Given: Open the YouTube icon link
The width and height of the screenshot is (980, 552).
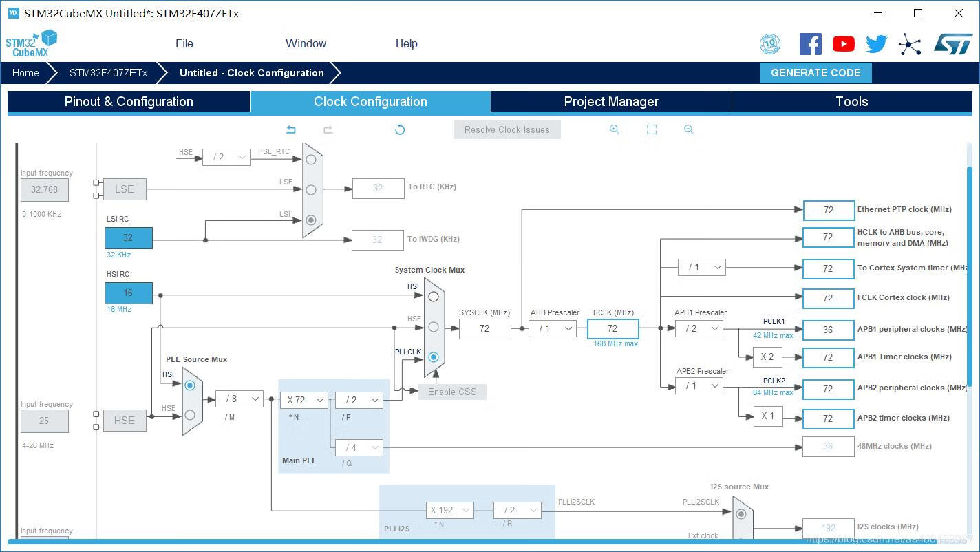Looking at the screenshot, I should tap(843, 44).
